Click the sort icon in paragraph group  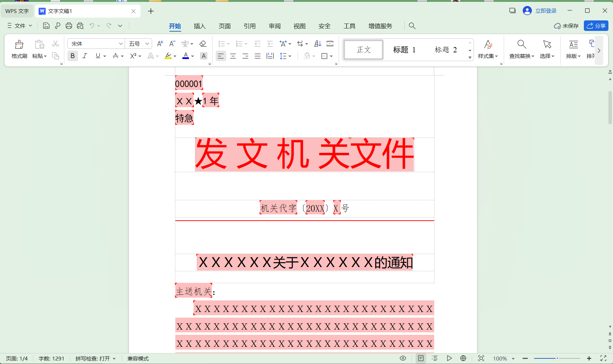(x=318, y=44)
